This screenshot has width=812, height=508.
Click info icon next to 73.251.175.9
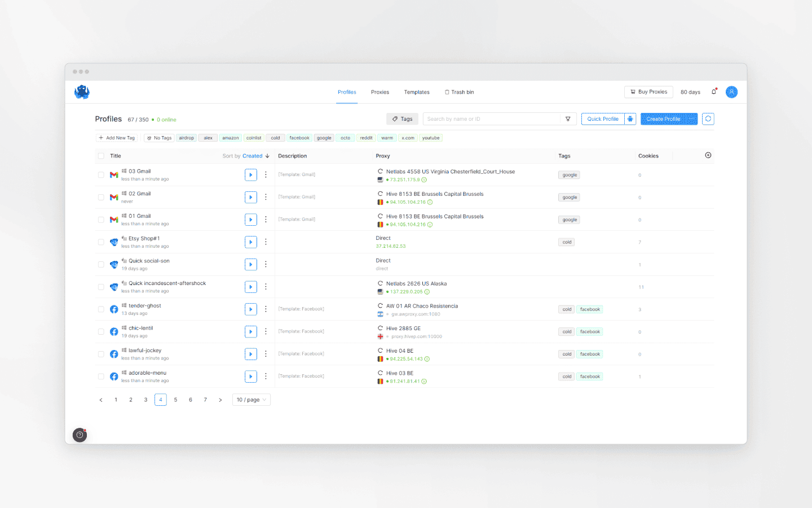pos(424,180)
